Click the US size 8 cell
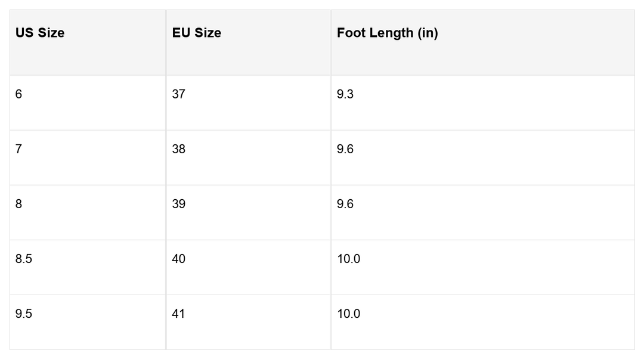The image size is (644, 359). [19, 204]
